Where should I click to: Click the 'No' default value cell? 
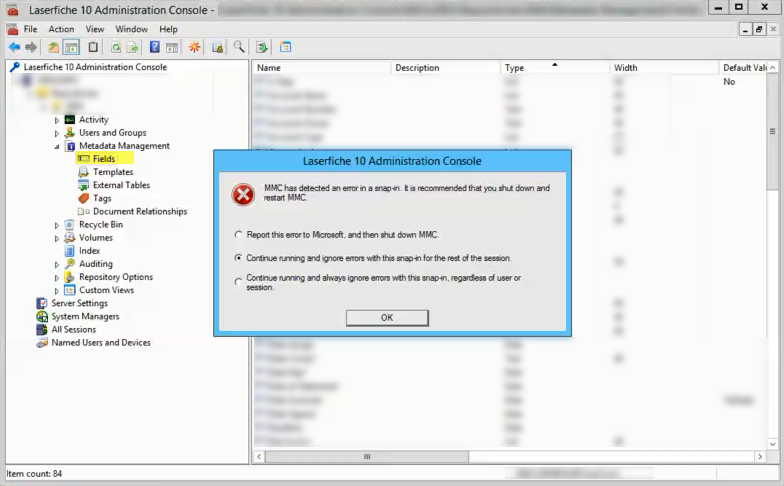click(x=729, y=82)
